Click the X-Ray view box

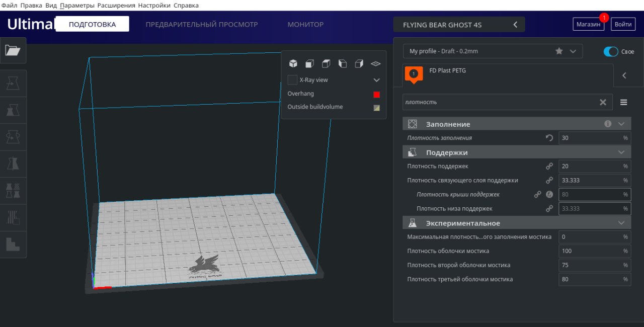[x=292, y=80]
